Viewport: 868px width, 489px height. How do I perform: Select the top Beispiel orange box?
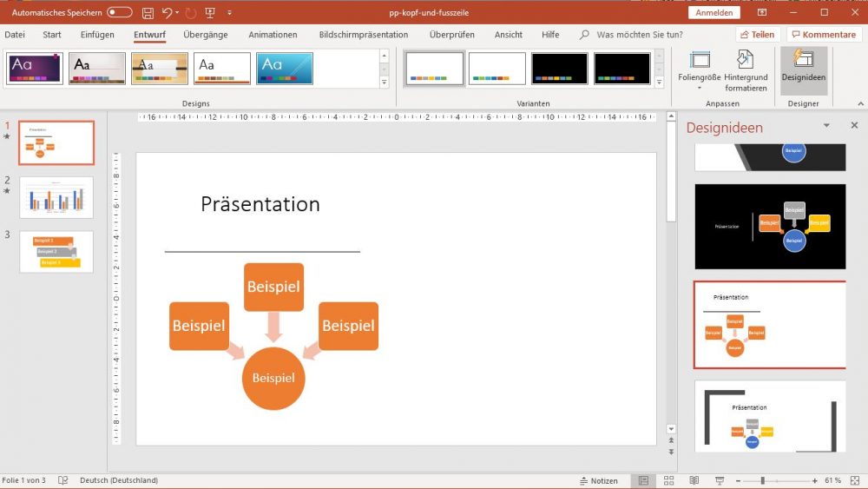click(x=273, y=287)
